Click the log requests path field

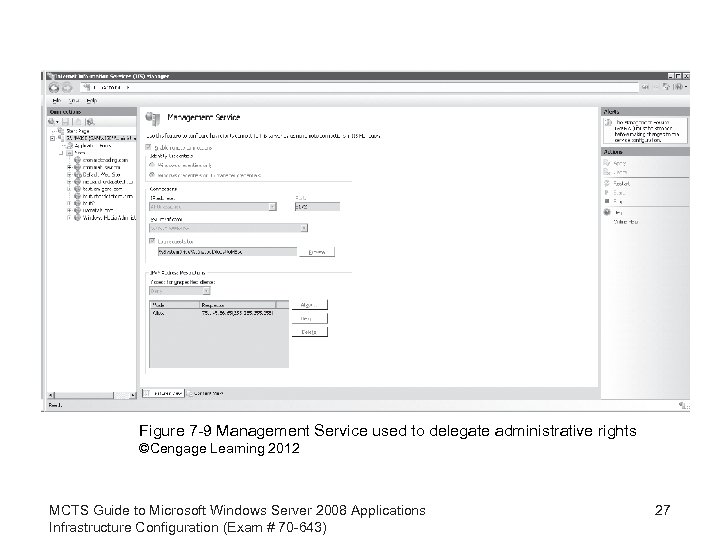pos(227,252)
